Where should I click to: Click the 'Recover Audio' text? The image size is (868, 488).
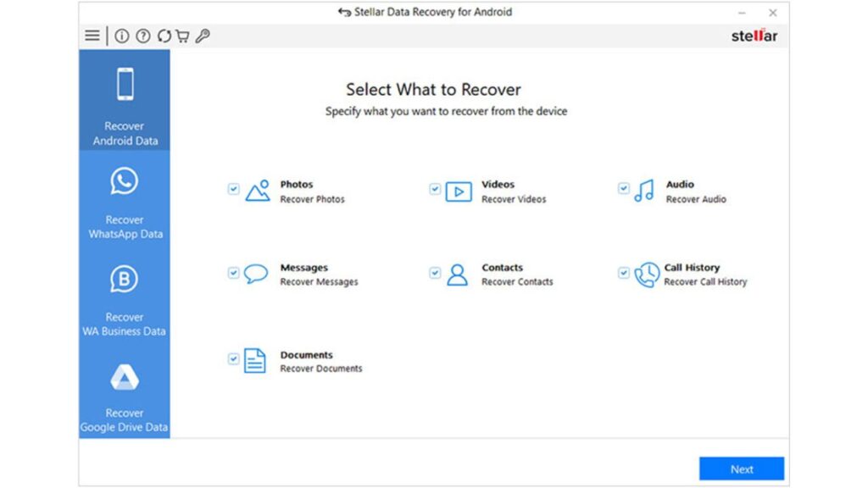pos(696,199)
